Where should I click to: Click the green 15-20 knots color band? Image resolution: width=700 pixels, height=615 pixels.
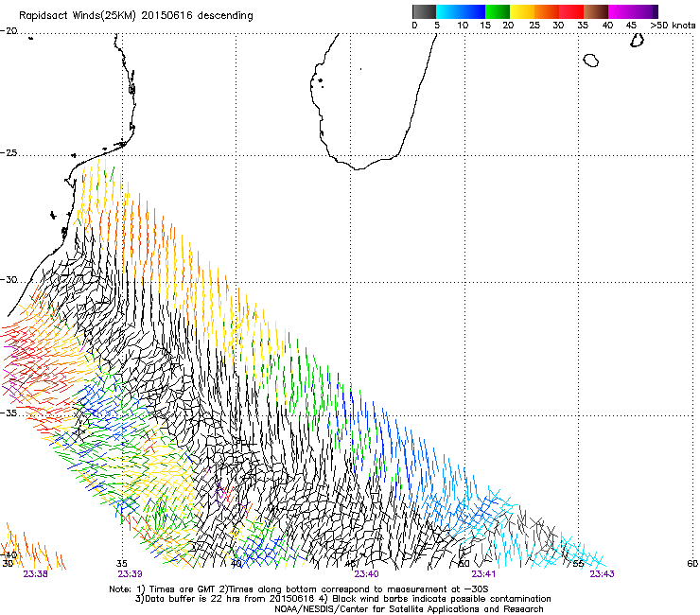tap(498, 11)
